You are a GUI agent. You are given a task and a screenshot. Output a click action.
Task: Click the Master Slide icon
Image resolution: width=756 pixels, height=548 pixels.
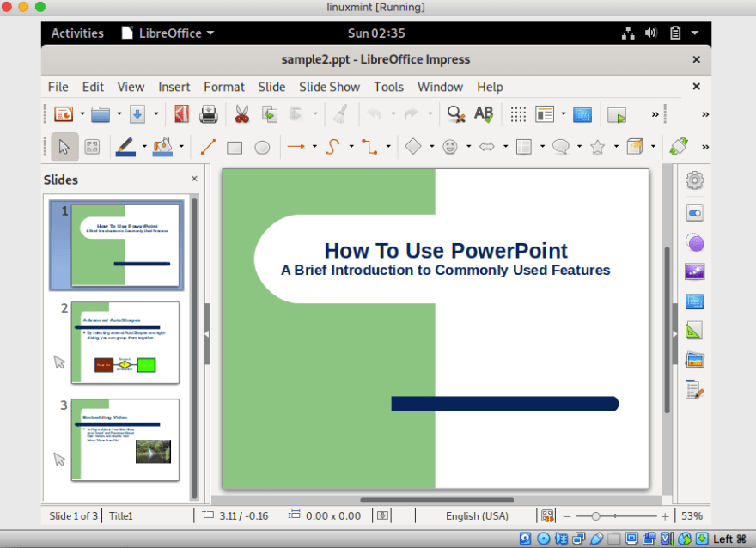[x=582, y=114]
